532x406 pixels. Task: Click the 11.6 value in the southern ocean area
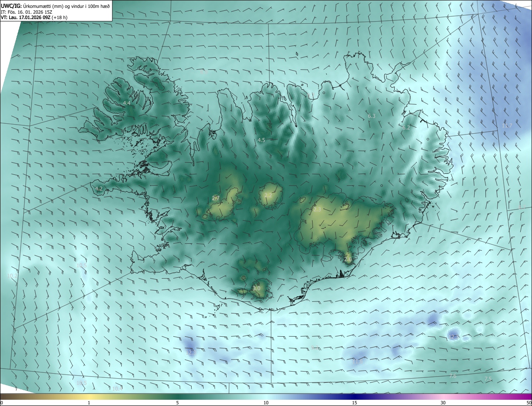(358, 362)
